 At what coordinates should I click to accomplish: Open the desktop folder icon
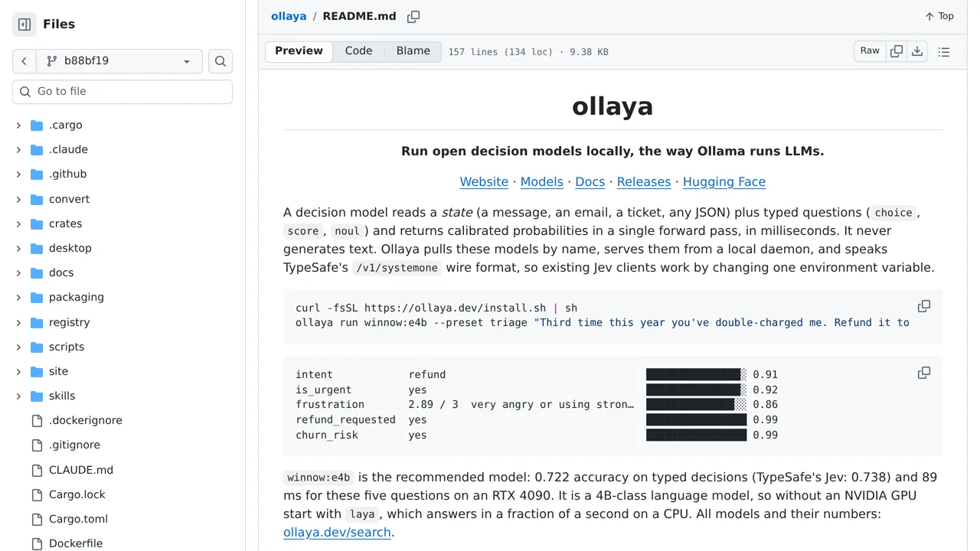point(37,248)
